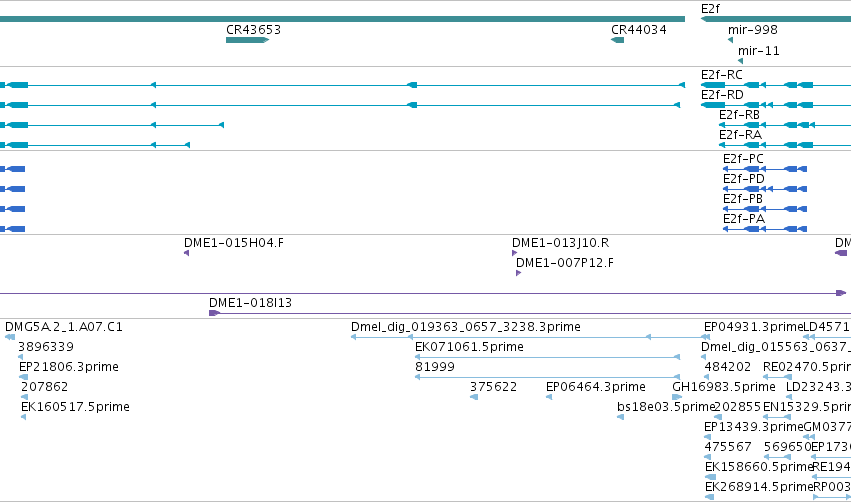
Task: Select the LD23243 label
Action: click(x=818, y=387)
